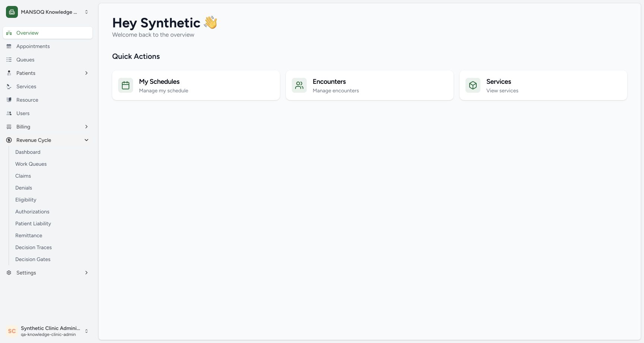
Task: Open the Users sidebar item
Action: point(48,113)
